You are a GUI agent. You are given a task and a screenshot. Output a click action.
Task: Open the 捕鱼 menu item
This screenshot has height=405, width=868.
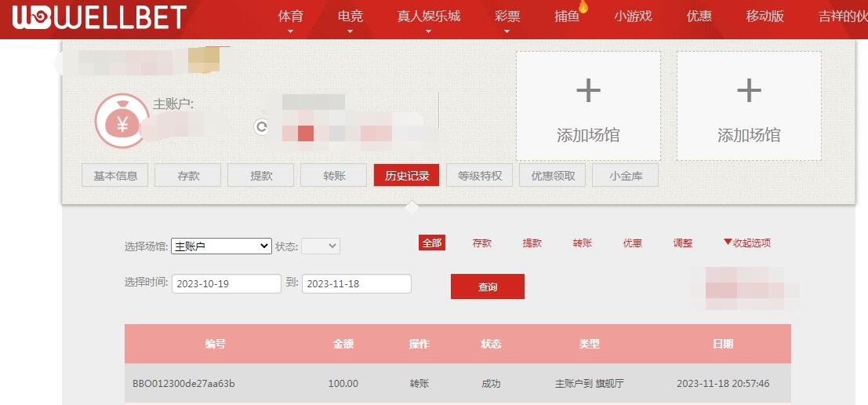click(x=567, y=16)
